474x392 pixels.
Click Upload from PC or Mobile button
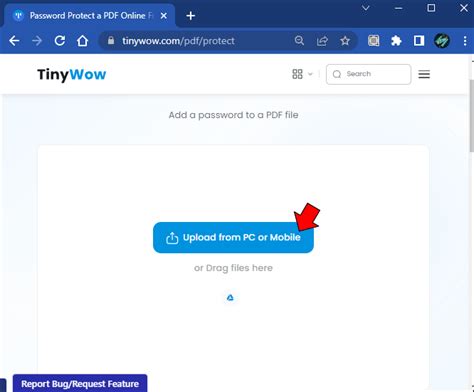pyautogui.click(x=233, y=237)
